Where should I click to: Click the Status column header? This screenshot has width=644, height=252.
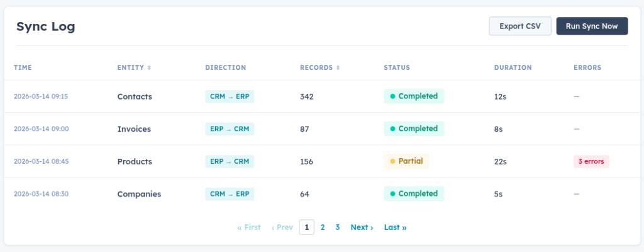[396, 67]
